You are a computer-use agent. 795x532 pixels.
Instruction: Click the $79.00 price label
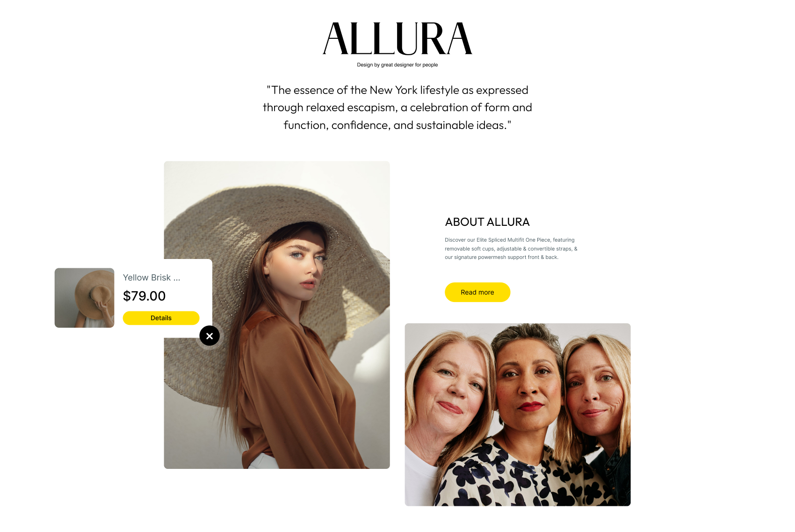pyautogui.click(x=144, y=296)
